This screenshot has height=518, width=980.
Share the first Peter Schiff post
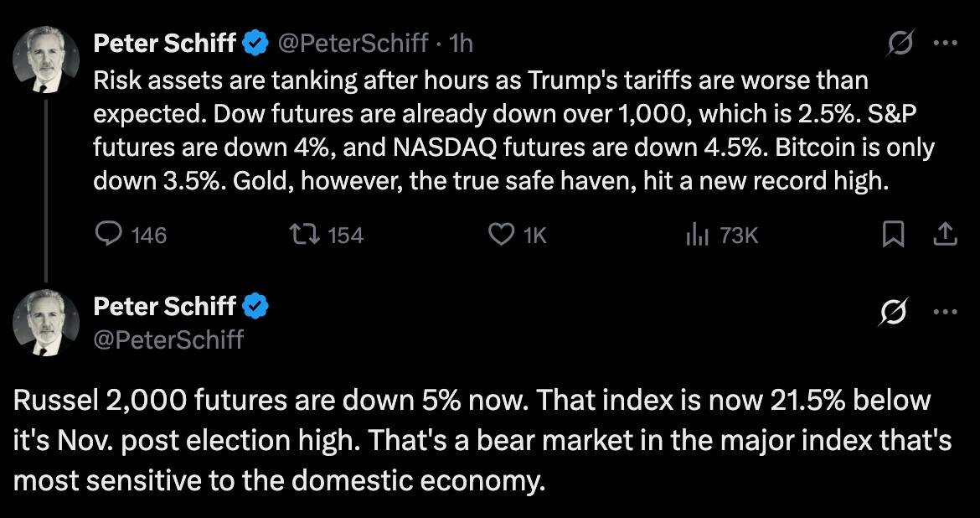point(945,236)
